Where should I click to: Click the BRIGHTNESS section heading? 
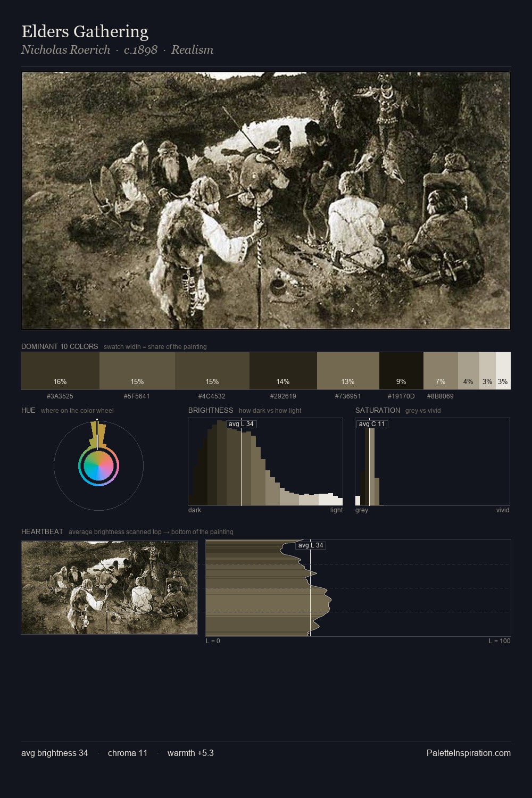point(211,410)
